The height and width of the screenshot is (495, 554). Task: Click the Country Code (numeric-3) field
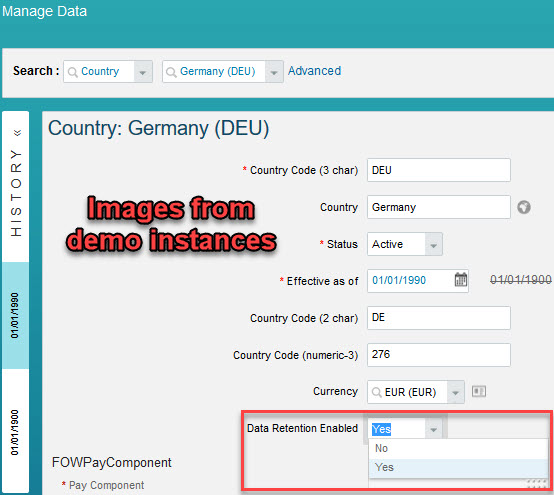click(438, 355)
